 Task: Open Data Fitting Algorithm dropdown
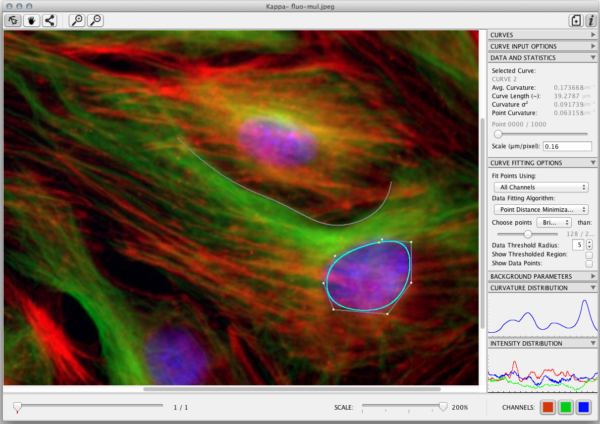coord(541,209)
